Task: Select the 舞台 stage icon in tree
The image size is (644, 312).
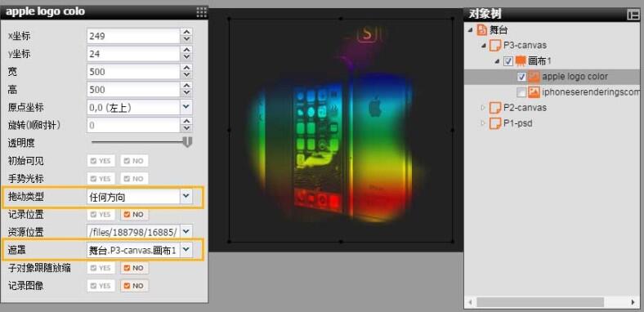Action: (x=482, y=29)
